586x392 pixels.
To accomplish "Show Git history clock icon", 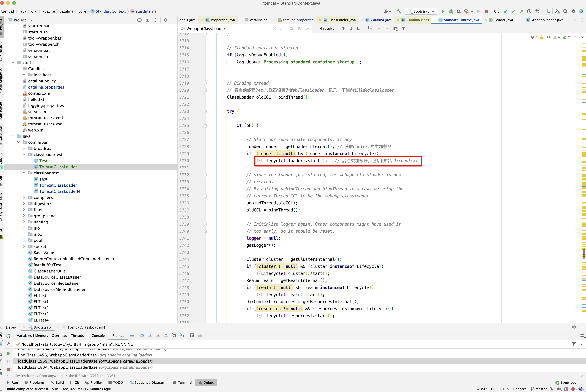I will coord(529,11).
